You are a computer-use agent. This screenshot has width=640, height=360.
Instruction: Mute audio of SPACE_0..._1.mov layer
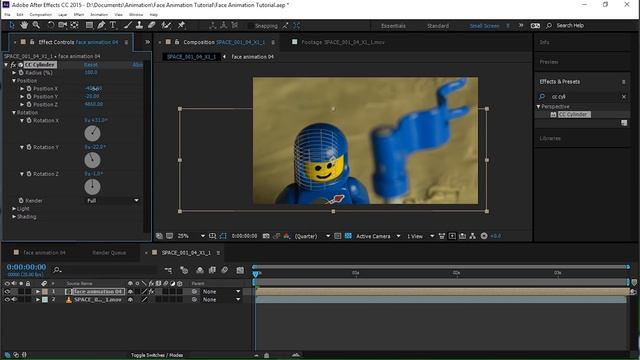pyautogui.click(x=14, y=300)
